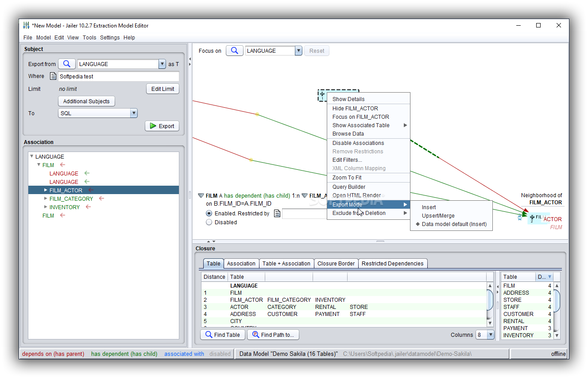
Task: Click the red arrow beside FILM_CATEGORY in tree
Action: [x=101, y=199]
